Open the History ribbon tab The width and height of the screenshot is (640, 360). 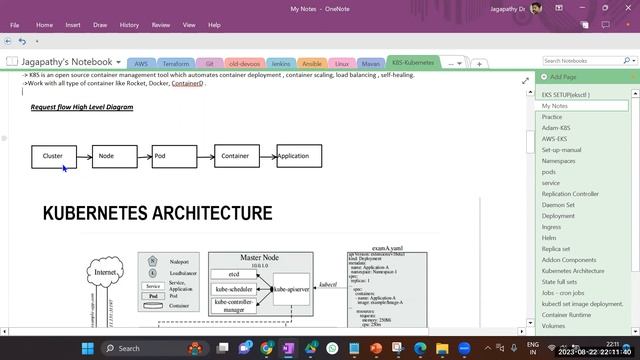pos(129,25)
